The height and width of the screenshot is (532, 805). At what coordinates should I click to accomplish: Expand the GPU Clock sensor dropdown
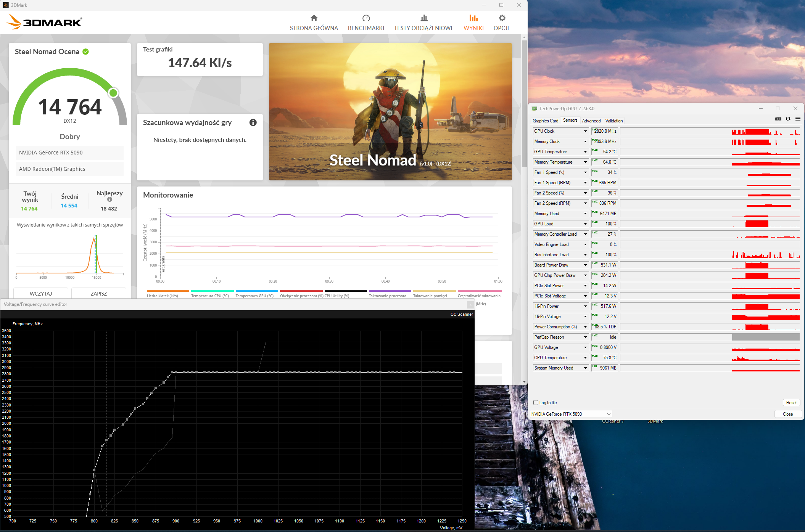[585, 131]
